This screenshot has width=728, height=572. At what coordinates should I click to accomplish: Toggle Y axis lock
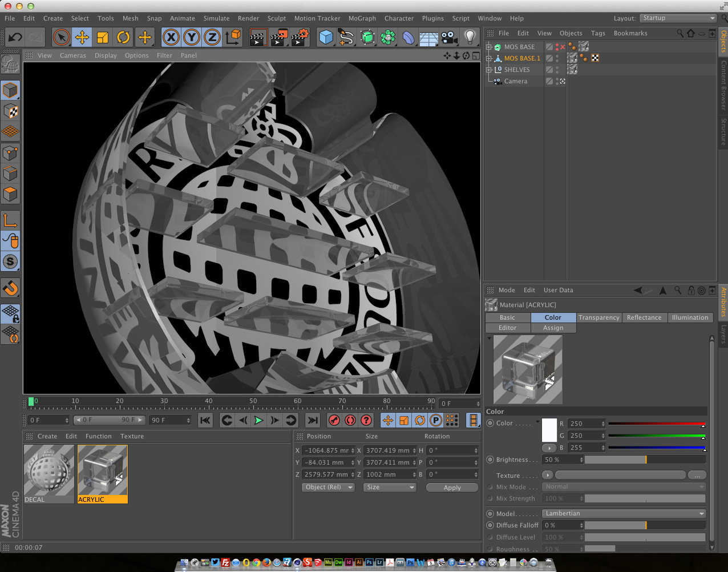[x=192, y=38]
